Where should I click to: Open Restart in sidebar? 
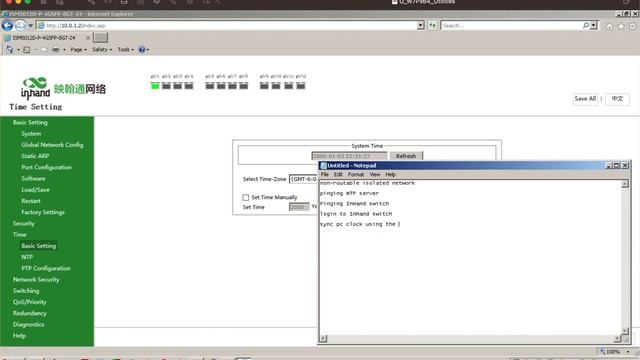[31, 201]
